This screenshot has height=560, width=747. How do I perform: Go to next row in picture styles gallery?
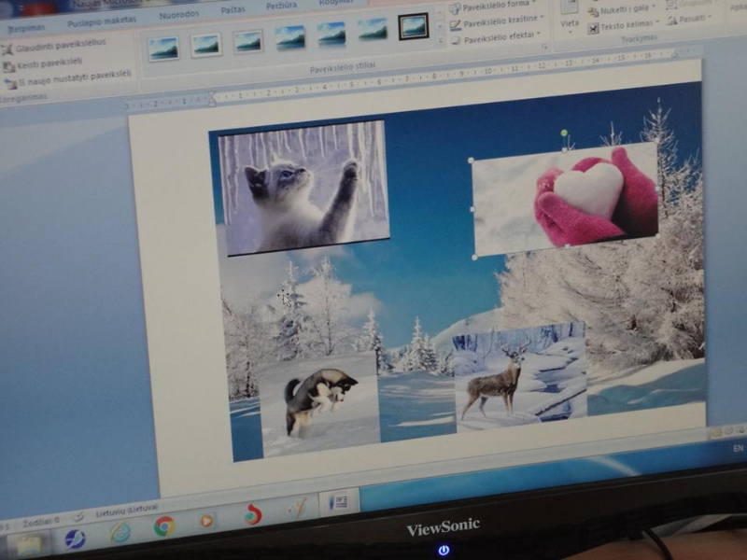tap(441, 28)
